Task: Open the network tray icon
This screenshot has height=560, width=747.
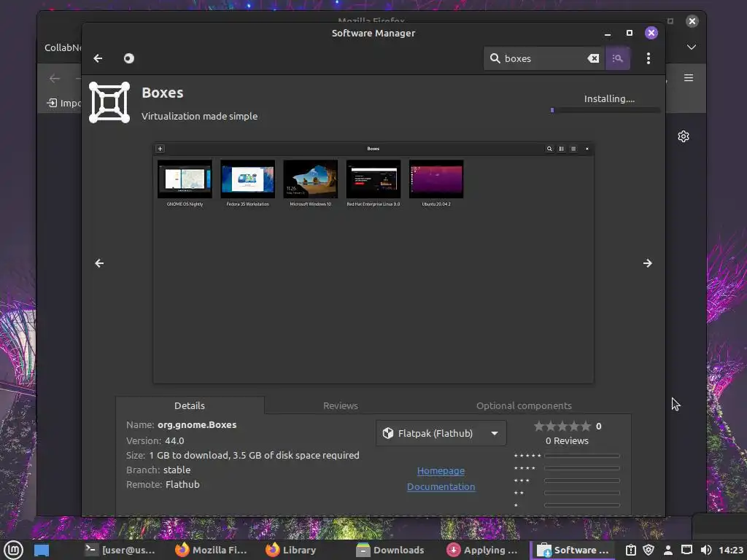Action: pos(686,550)
